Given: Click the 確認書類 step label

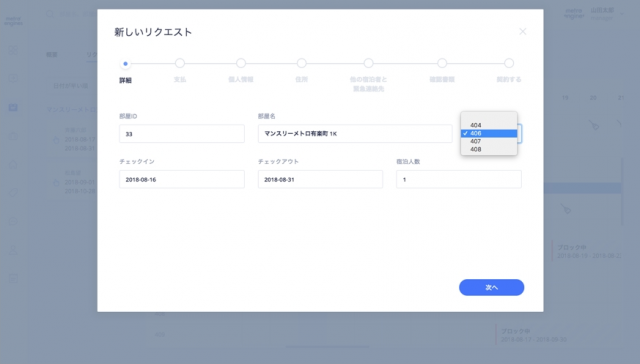Looking at the screenshot, I should point(442,80).
